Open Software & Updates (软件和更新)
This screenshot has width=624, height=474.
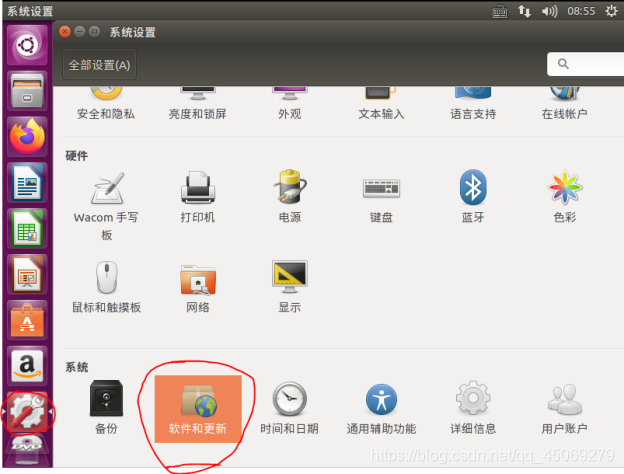tap(198, 409)
